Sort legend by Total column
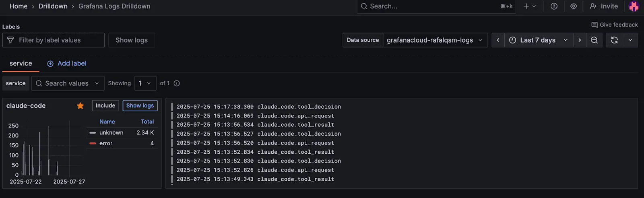The width and height of the screenshot is (644, 198). click(147, 121)
